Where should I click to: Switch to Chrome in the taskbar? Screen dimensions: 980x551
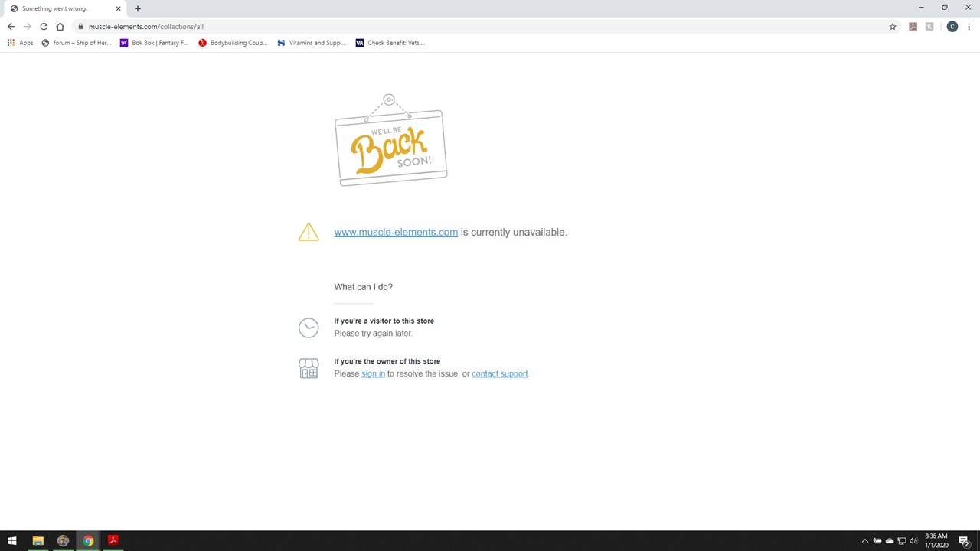coord(88,541)
